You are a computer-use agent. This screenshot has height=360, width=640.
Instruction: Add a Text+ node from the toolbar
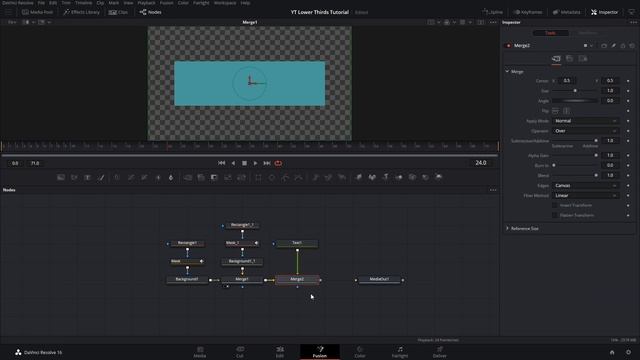(88, 177)
